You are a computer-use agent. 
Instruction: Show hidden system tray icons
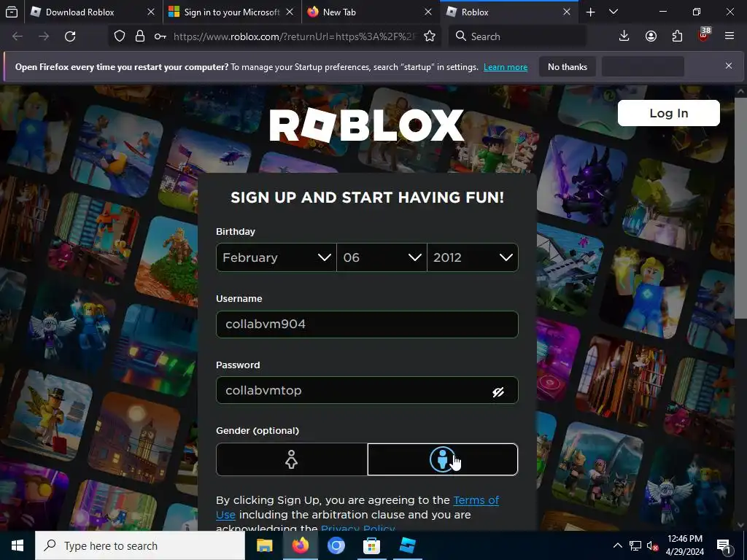tap(617, 545)
